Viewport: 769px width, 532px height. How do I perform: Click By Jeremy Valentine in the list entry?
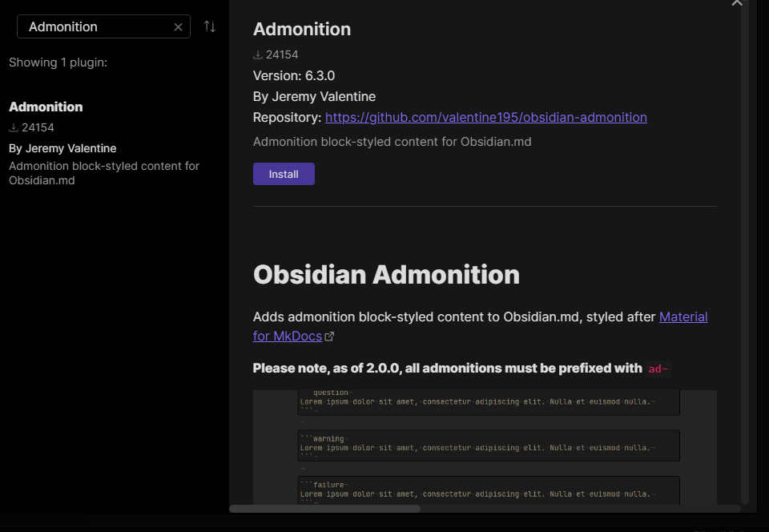pyautogui.click(x=62, y=148)
